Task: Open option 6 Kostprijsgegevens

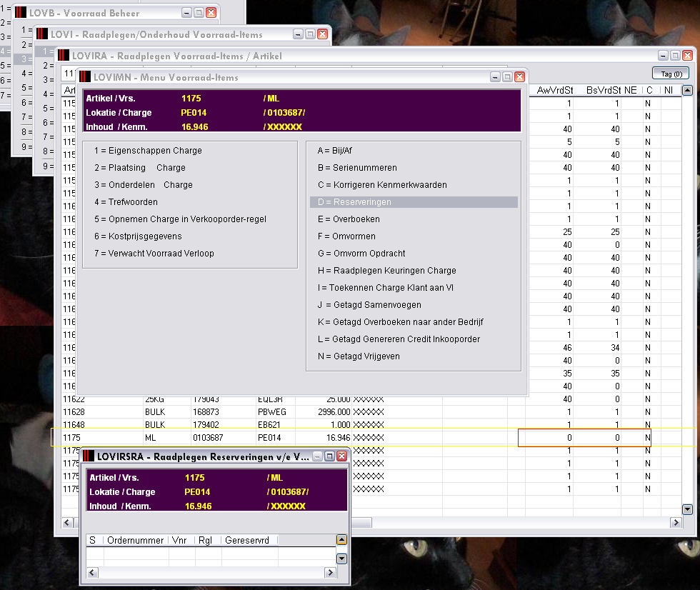Action: coord(138,236)
